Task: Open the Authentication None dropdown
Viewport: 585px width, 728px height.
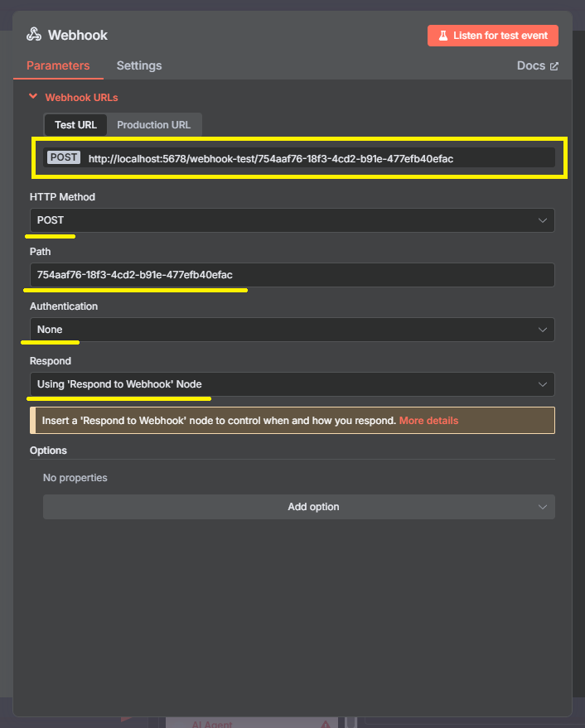Action: click(x=292, y=330)
